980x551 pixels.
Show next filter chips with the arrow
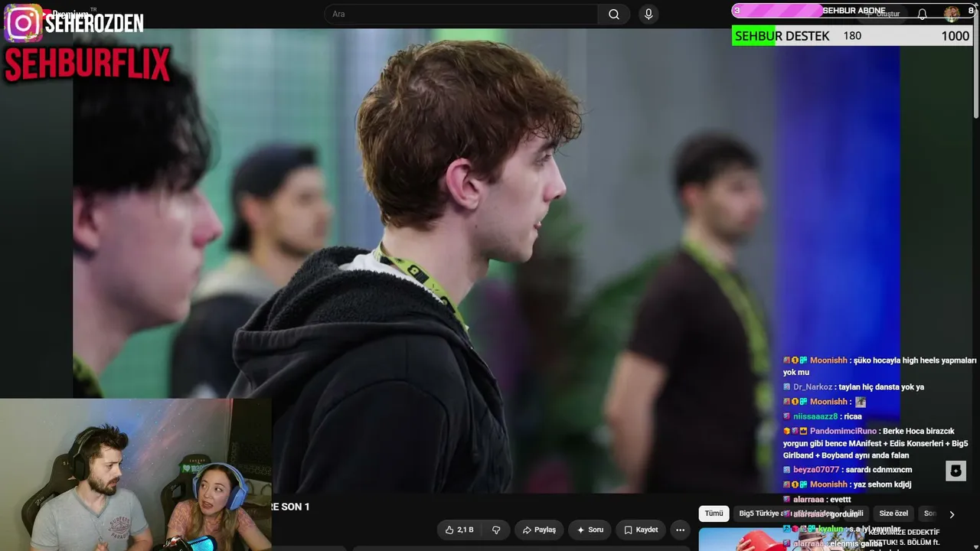coord(952,514)
